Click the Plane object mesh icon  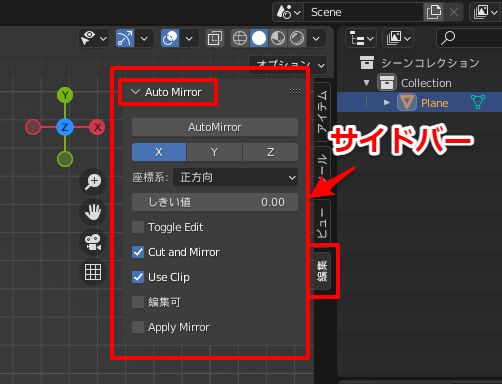[407, 102]
